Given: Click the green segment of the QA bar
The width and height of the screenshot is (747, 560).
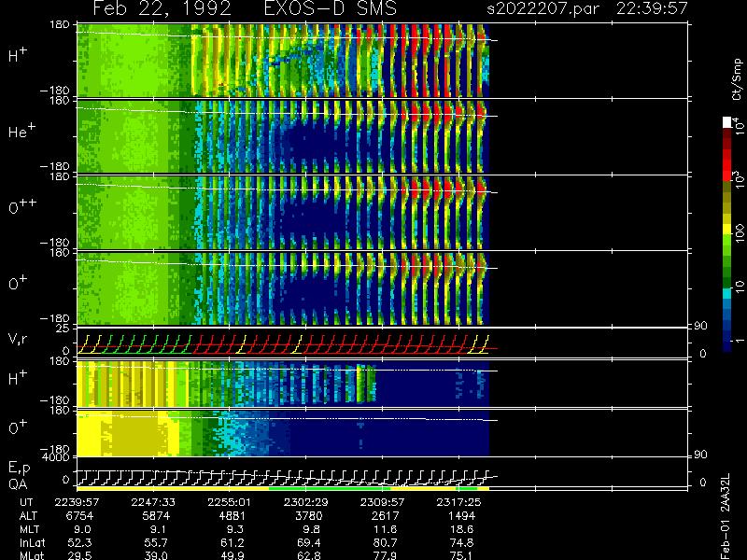Looking at the screenshot, I should point(330,488).
